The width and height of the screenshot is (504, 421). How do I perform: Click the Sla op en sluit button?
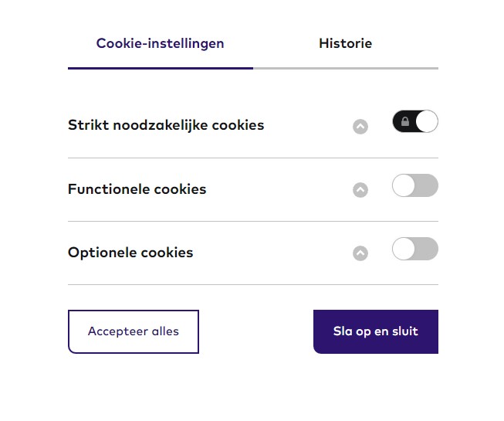[x=376, y=331]
